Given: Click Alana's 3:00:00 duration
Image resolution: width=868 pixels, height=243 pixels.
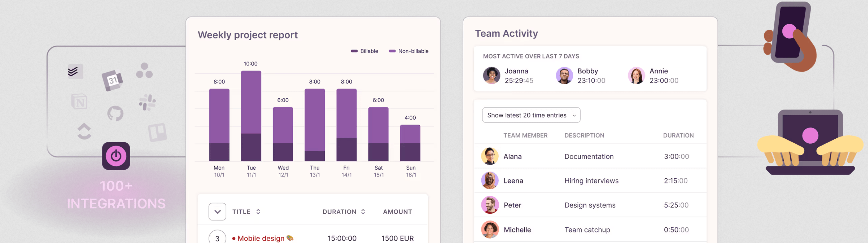Looking at the screenshot, I should tap(676, 156).
